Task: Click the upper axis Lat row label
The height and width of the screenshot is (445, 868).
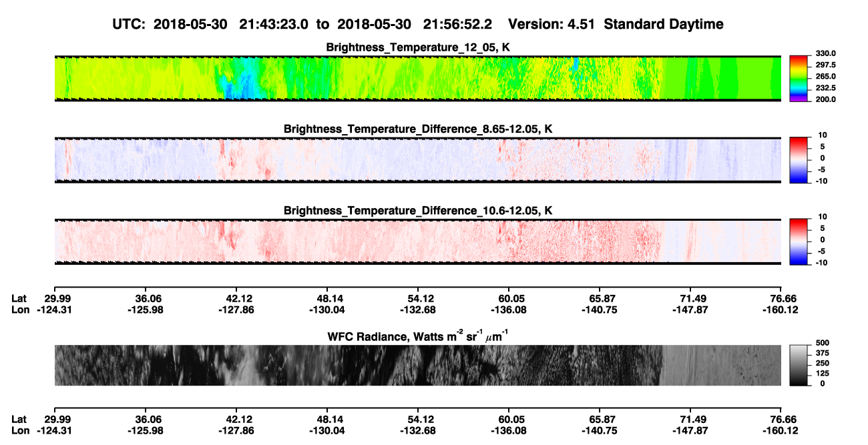Action: point(19,298)
